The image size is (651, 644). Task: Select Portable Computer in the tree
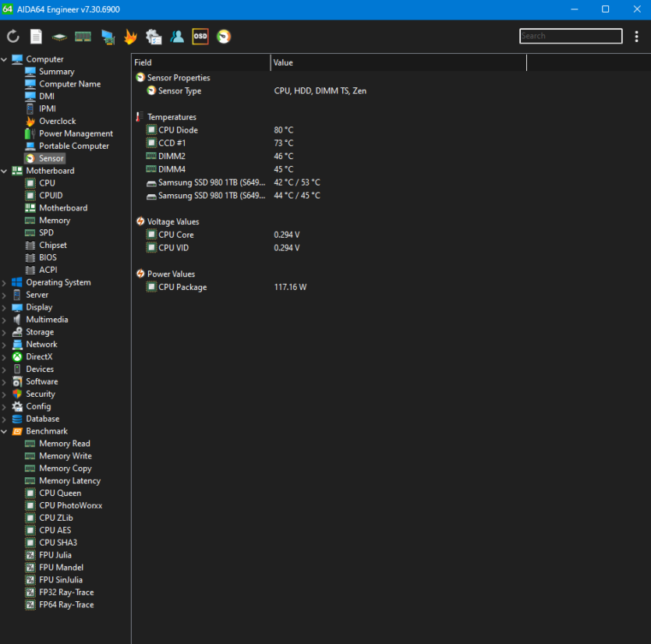74,146
